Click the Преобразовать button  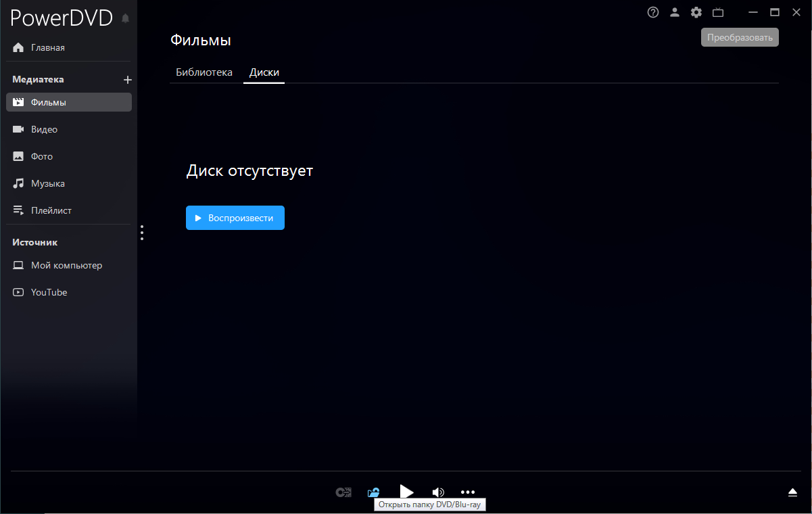tap(740, 37)
